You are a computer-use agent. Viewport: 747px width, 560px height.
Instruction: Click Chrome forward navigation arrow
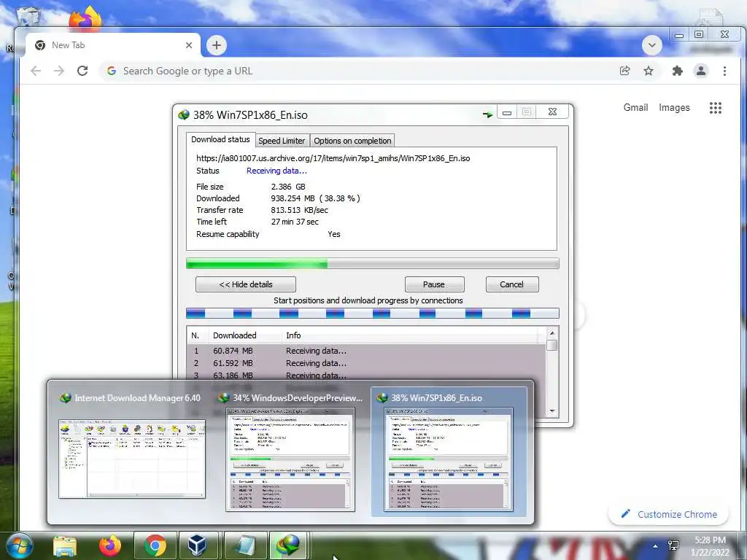[59, 71]
